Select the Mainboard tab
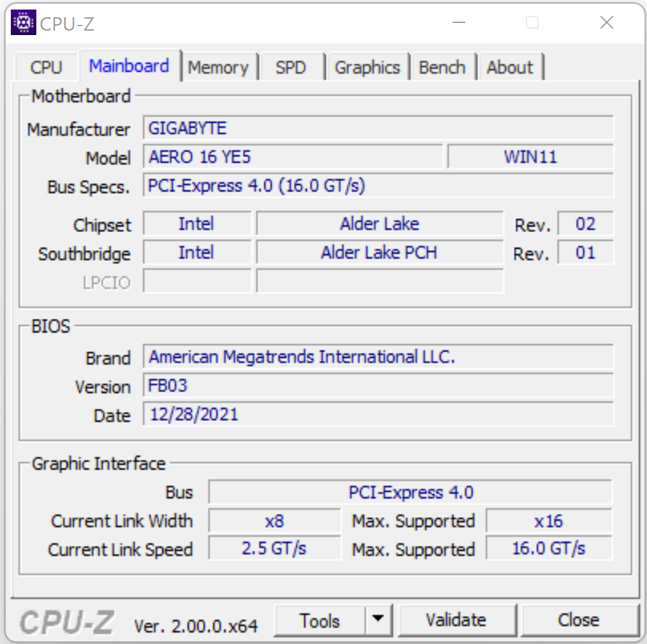This screenshot has width=647, height=644. pos(129,66)
